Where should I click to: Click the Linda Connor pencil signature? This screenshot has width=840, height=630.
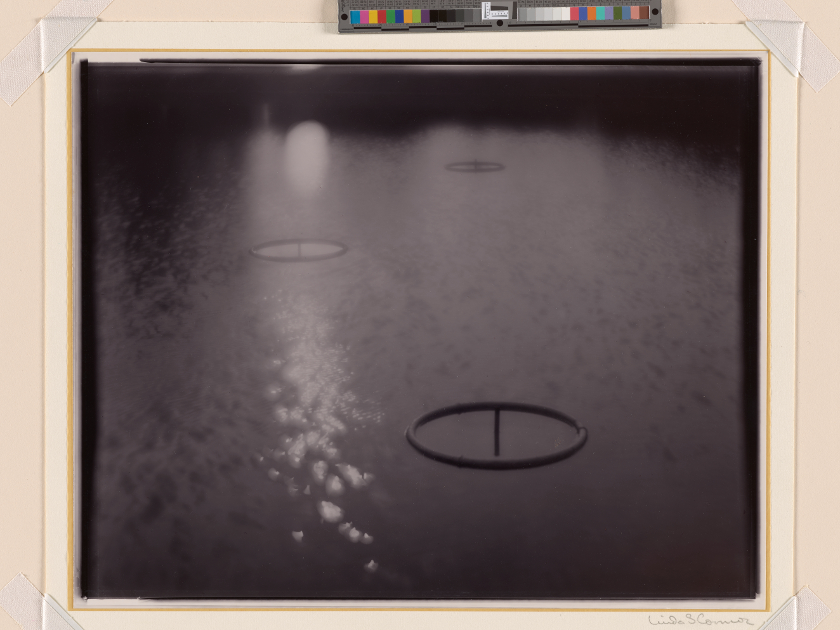click(x=700, y=620)
